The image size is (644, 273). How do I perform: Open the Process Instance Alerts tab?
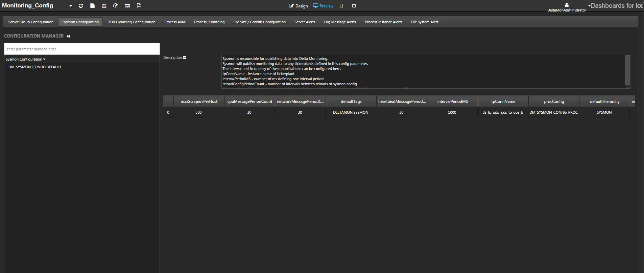(x=384, y=22)
